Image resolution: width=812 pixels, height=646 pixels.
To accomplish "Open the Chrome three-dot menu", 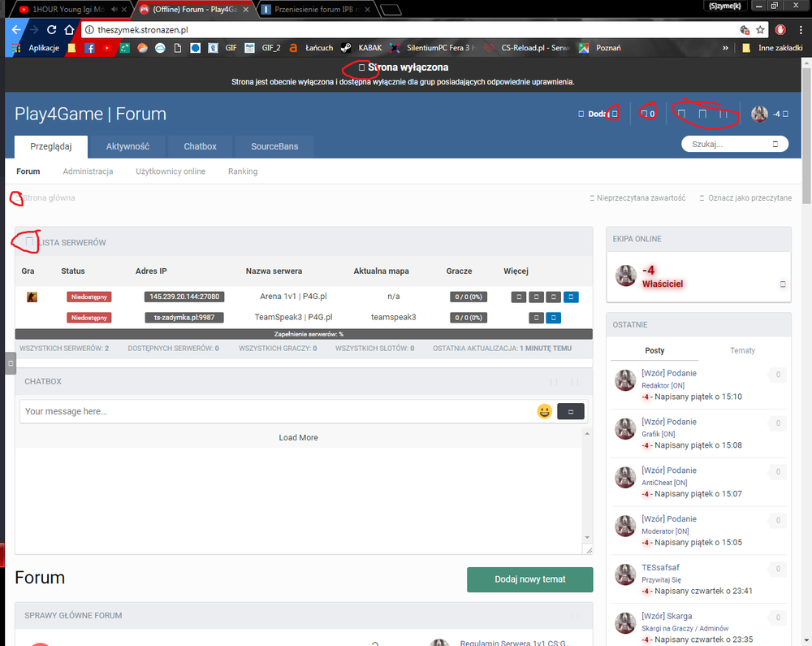I will point(801,30).
